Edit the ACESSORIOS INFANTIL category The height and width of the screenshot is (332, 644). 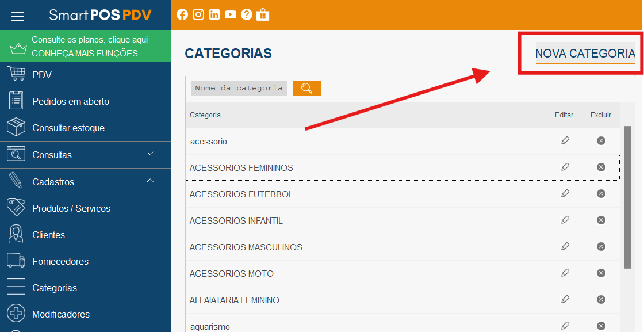[x=565, y=220]
